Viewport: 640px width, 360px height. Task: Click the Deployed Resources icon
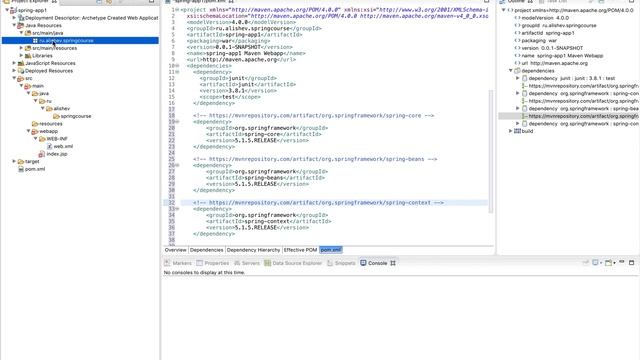pos(21,71)
